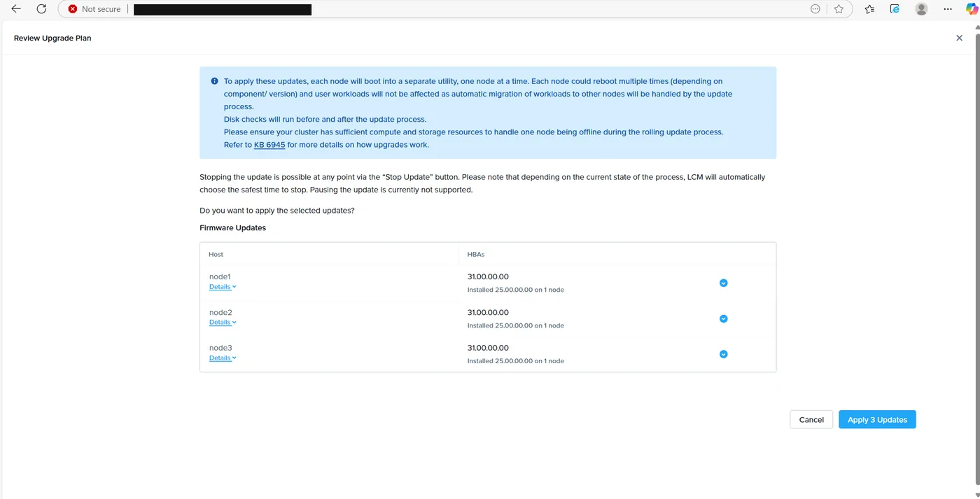
Task: Select the Firmware Updates heading
Action: [233, 228]
